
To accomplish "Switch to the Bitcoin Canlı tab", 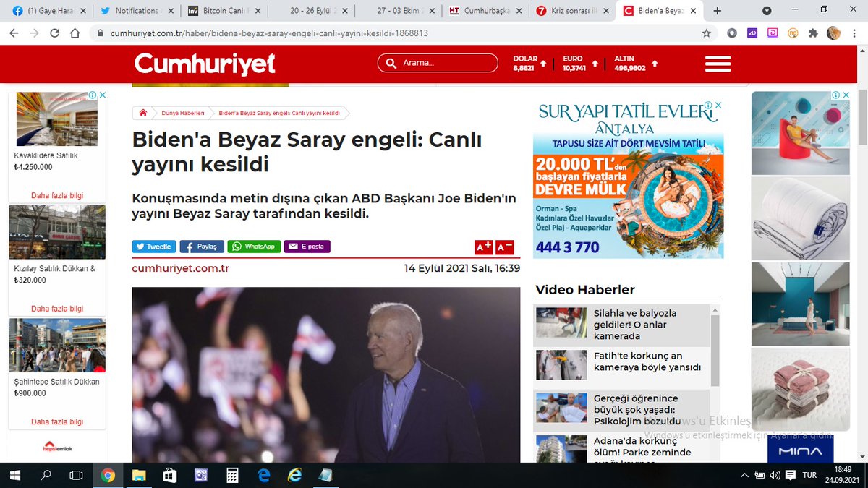I will [223, 10].
